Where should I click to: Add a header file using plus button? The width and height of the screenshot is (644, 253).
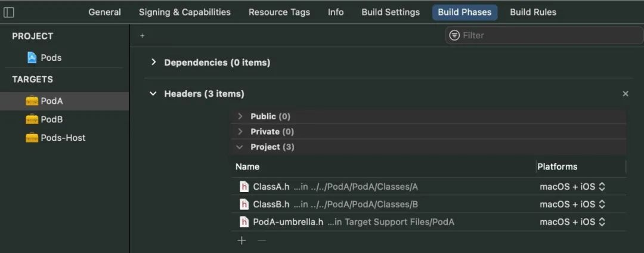coord(241,240)
